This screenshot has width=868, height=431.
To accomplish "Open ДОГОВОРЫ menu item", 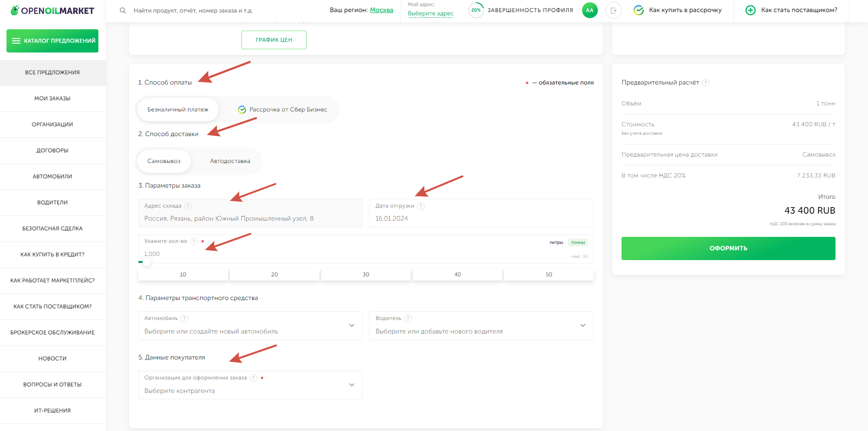I will [52, 150].
